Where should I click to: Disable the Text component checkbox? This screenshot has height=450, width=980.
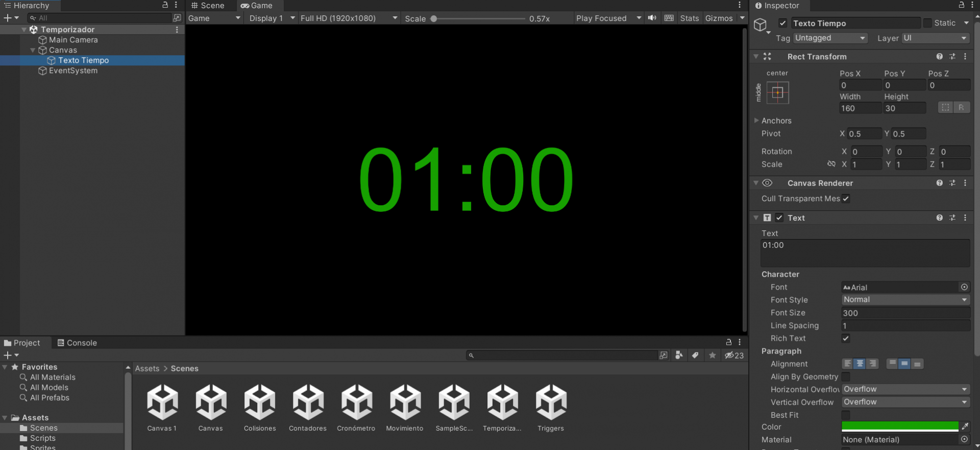[x=779, y=218]
